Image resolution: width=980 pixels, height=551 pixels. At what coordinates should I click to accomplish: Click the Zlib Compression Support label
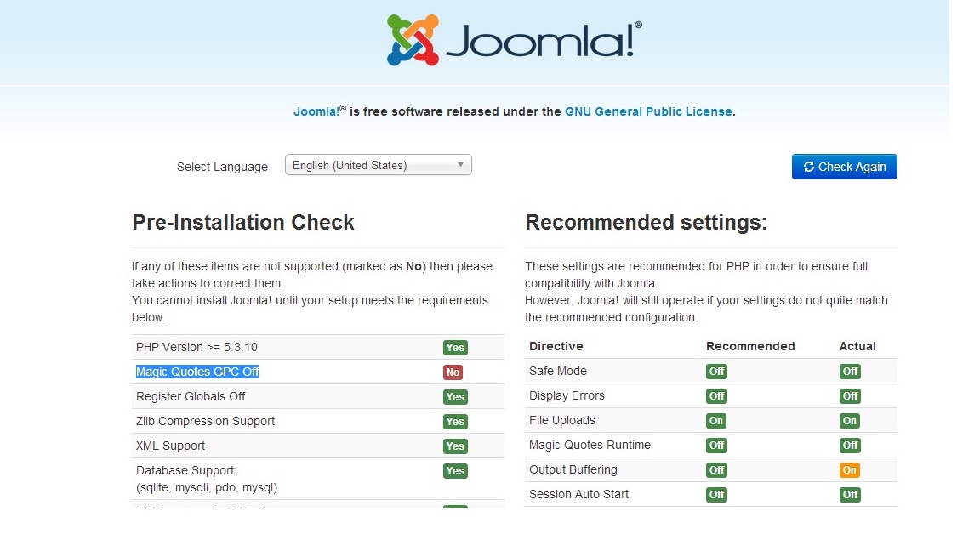tap(206, 421)
